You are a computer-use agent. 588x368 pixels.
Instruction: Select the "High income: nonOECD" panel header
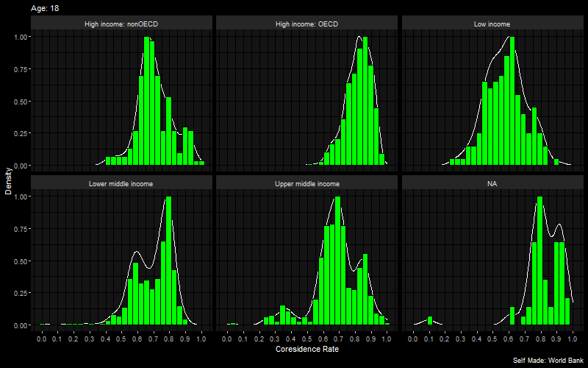click(121, 24)
